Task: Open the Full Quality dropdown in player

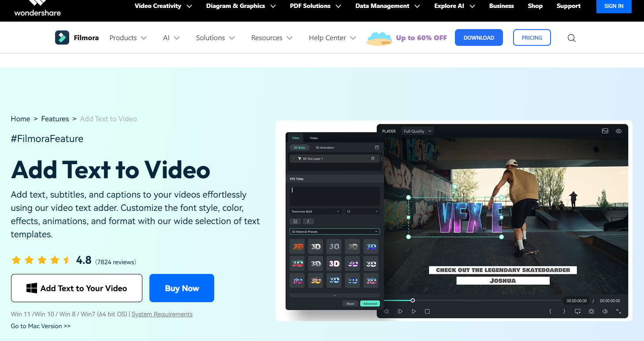Action: pos(417,131)
